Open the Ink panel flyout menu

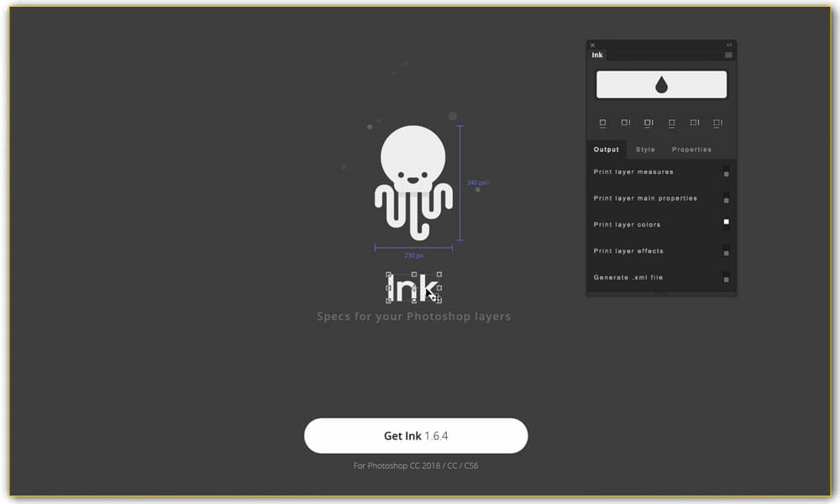729,54
